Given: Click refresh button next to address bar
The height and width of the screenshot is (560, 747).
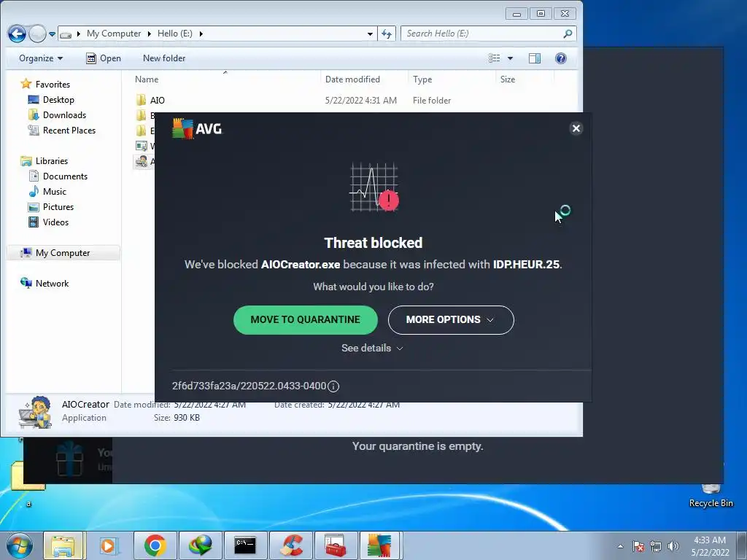Looking at the screenshot, I should click(x=387, y=34).
